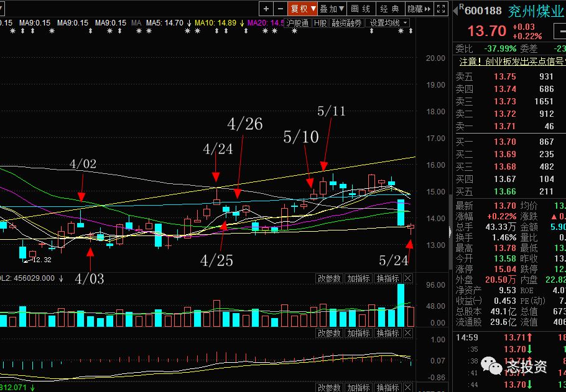Image resolution: width=566 pixels, height=392 pixels.
Task: Toggle the 融资融券 overlay
Action: point(346,23)
